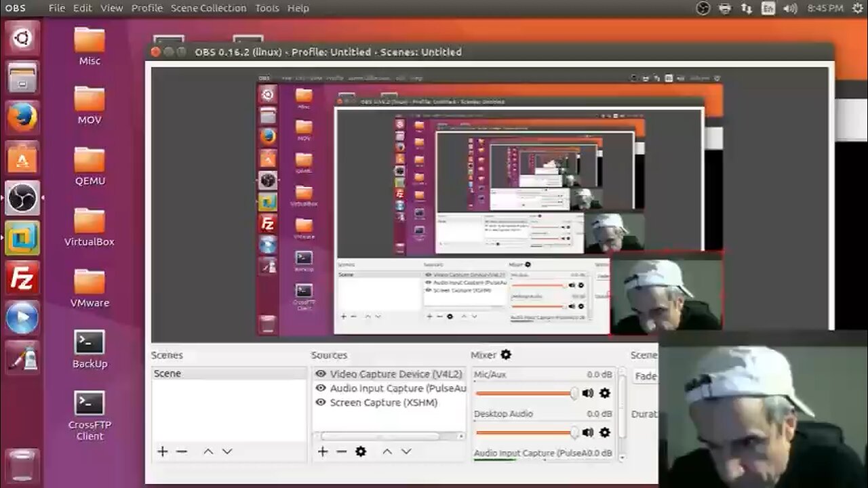Image resolution: width=868 pixels, height=488 pixels.
Task: Move the scene up in the Scenes list
Action: pyautogui.click(x=208, y=451)
